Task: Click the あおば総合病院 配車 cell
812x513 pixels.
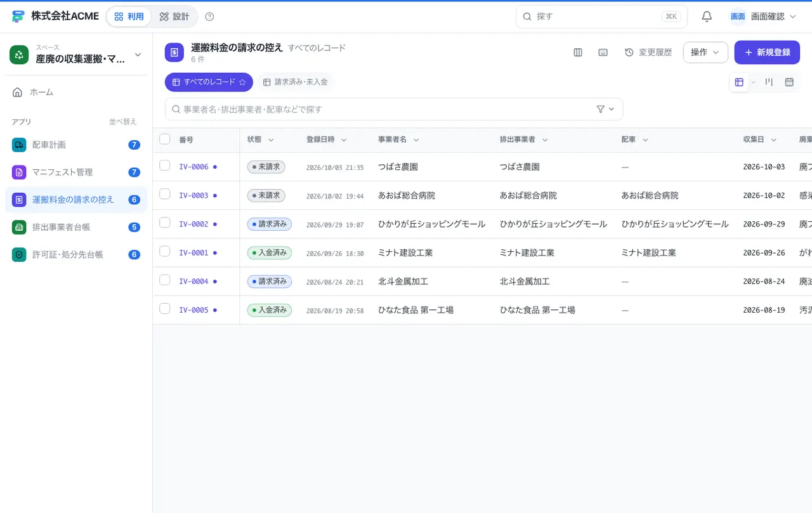Action: tap(650, 195)
